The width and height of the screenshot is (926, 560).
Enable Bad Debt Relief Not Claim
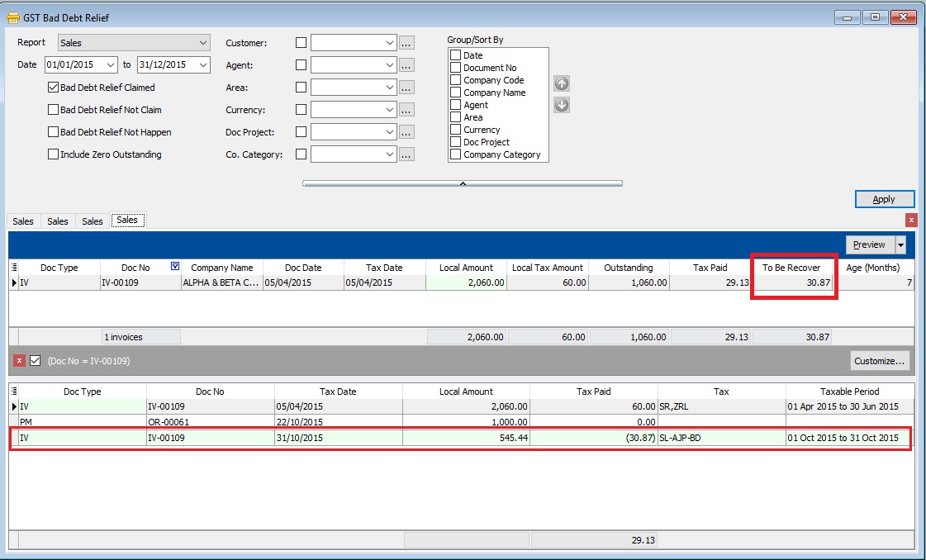click(x=54, y=110)
